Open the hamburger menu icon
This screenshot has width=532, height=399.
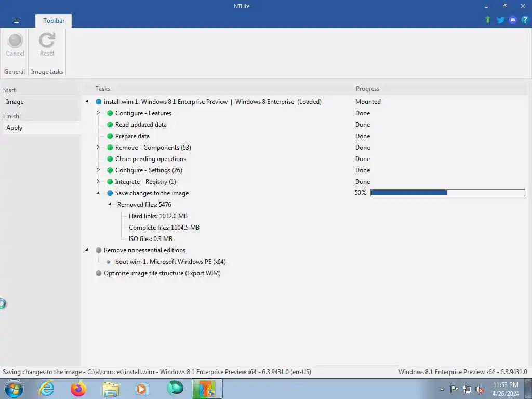tap(16, 21)
